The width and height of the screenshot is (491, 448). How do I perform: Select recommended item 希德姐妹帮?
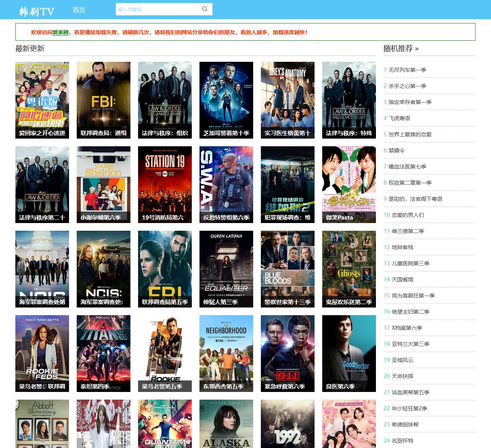405,425
